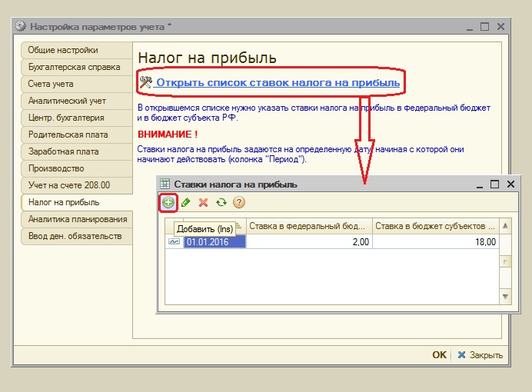Open the Центр. бухгалтерия tab
Screen dimensions: 532x392
(x=77, y=118)
